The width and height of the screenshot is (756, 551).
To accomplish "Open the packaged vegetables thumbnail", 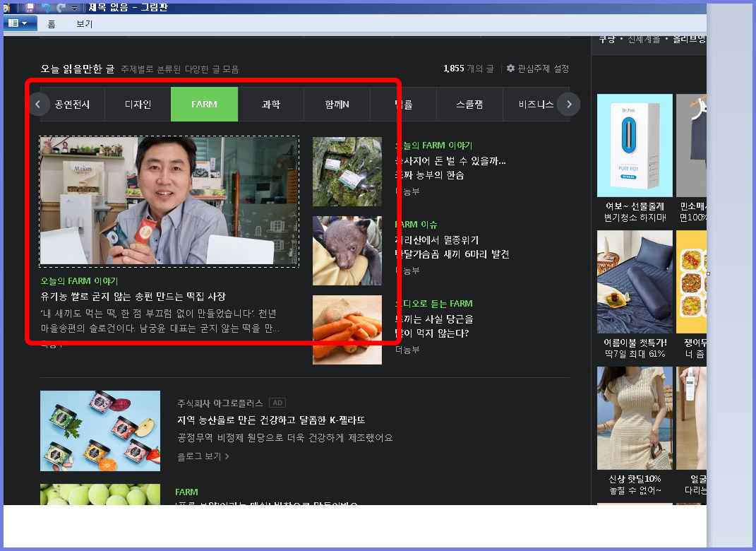I will [347, 172].
